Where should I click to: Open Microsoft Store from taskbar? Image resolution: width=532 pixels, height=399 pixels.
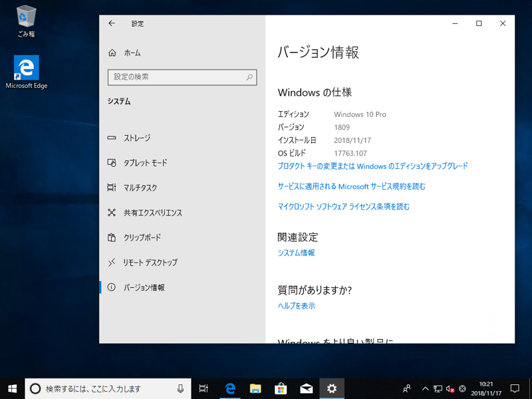[x=281, y=388]
